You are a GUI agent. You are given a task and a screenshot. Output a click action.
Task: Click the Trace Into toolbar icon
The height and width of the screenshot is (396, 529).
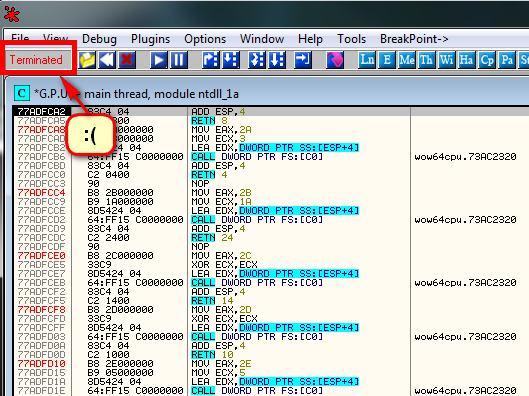pos(257,60)
